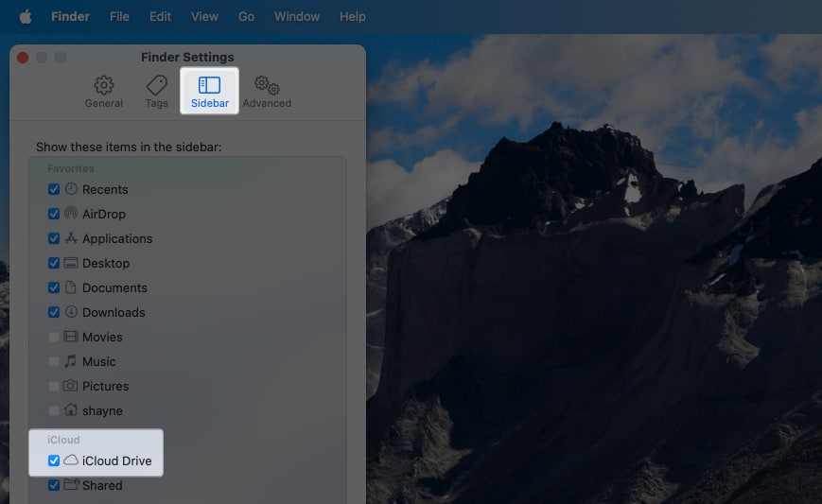This screenshot has width=822, height=504.
Task: Enable the shayne home folder checkbox
Action: (54, 410)
